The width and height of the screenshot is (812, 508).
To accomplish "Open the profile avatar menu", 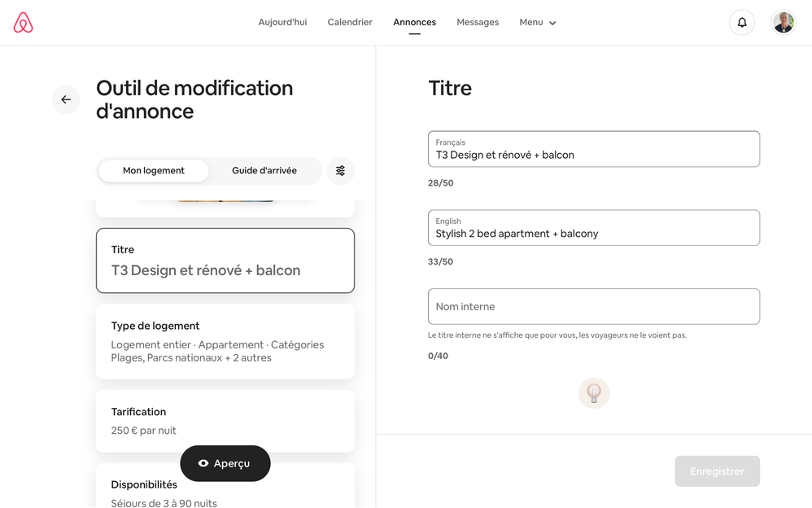I will [784, 23].
